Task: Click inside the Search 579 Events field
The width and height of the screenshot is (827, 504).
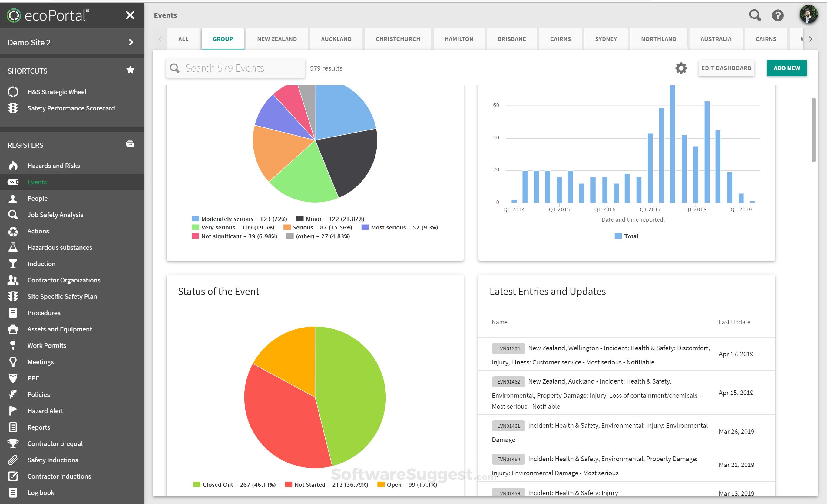Action: click(235, 68)
